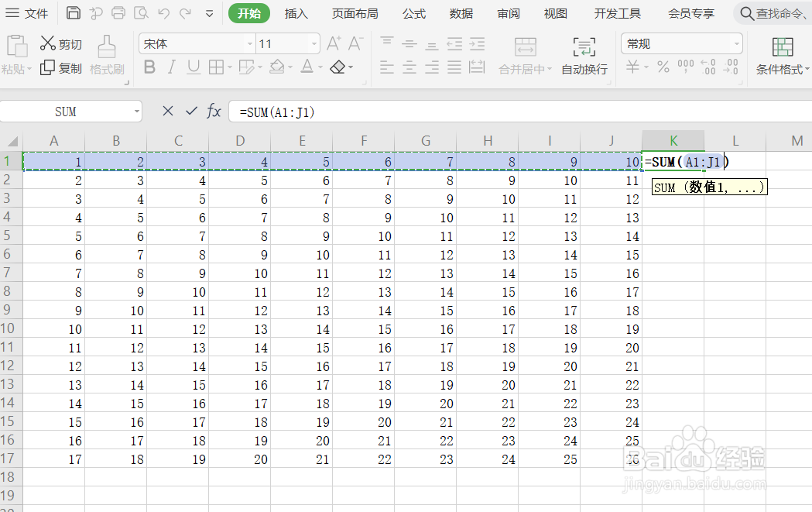Viewport: 812px width, 512px height.
Task: Toggle Bold formatting
Action: (x=149, y=67)
